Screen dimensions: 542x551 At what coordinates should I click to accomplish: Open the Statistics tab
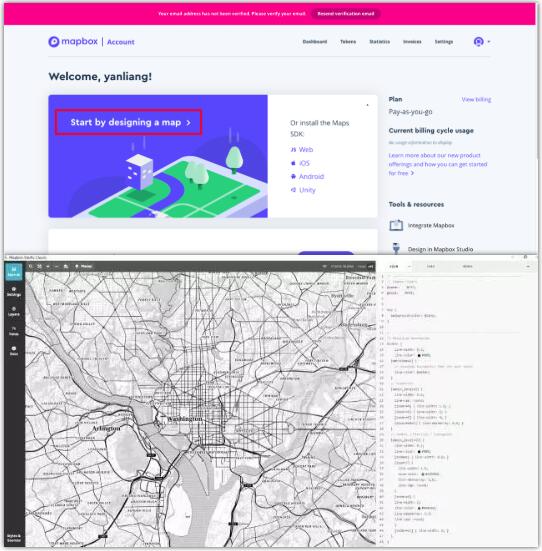(x=379, y=42)
